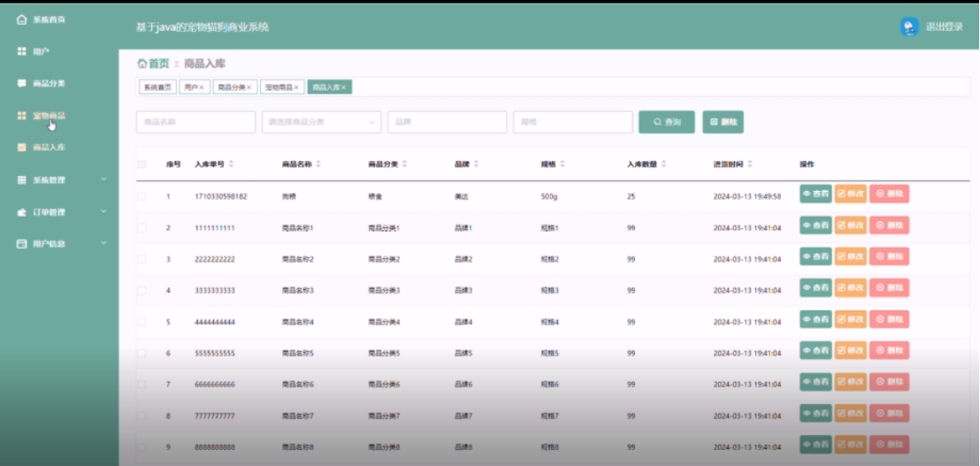Screen dimensions: 980x466
Task: Select the 商品入库 tab
Action: pyautogui.click(x=329, y=88)
